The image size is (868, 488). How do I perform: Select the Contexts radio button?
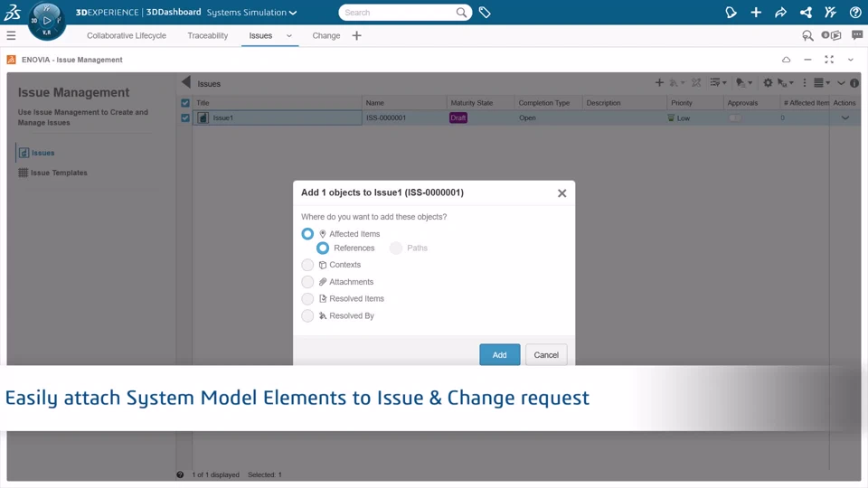[307, 265]
